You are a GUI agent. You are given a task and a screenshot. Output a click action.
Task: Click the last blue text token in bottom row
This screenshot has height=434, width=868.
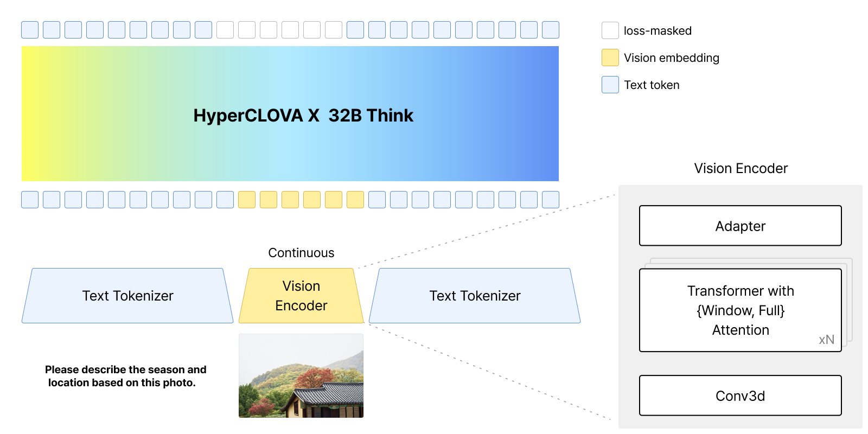[551, 200]
